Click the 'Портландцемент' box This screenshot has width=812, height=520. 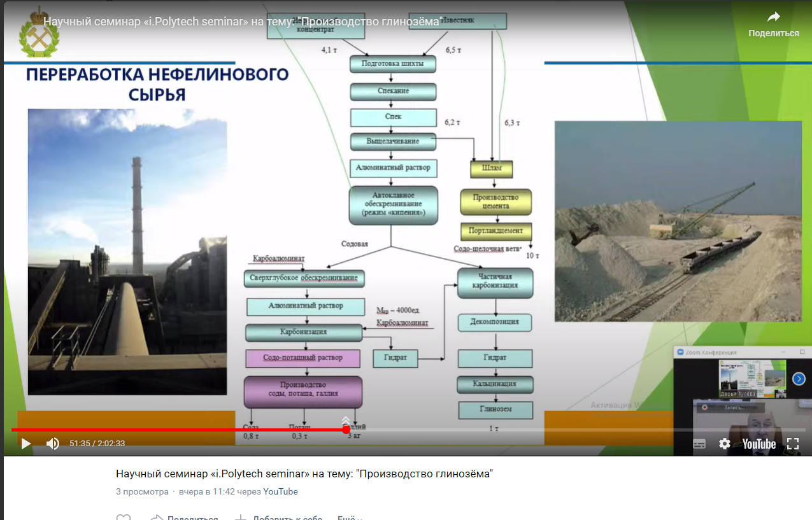tap(496, 231)
